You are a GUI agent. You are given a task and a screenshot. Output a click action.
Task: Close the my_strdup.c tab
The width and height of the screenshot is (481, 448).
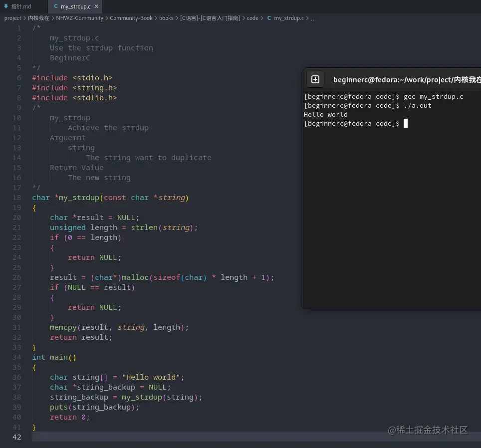[96, 6]
